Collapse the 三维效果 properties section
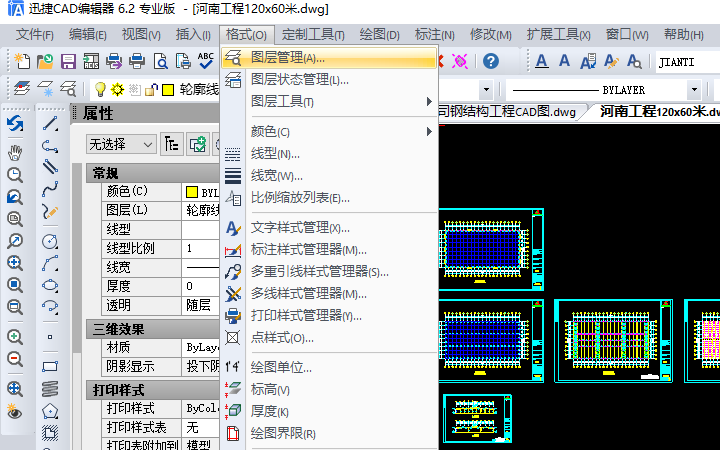The width and height of the screenshot is (720, 450). pyautogui.click(x=152, y=329)
